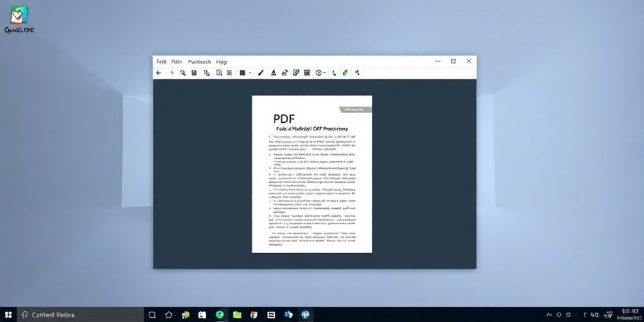Image resolution: width=644 pixels, height=322 pixels.
Task: Open the white document app in taskbar
Action: point(202,315)
